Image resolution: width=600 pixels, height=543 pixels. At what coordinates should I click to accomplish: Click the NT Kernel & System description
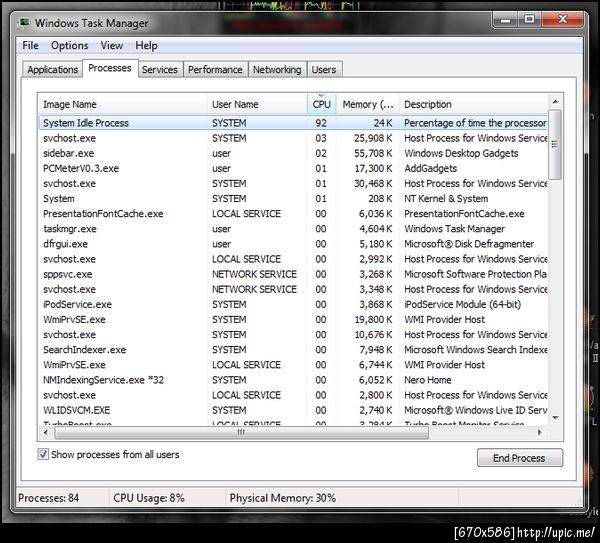(x=446, y=199)
